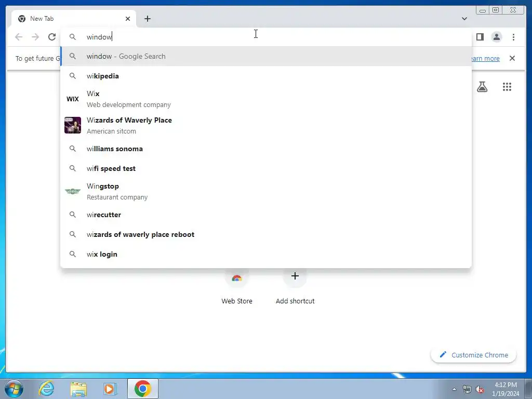Viewport: 532px width, 399px height.
Task: Open the Windows Start button
Action: 14,389
